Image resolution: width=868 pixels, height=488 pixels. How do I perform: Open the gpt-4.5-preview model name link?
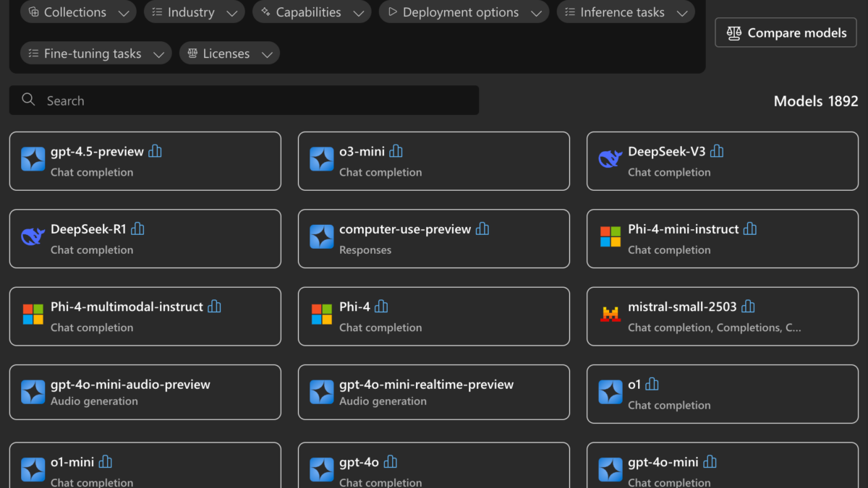[97, 151]
